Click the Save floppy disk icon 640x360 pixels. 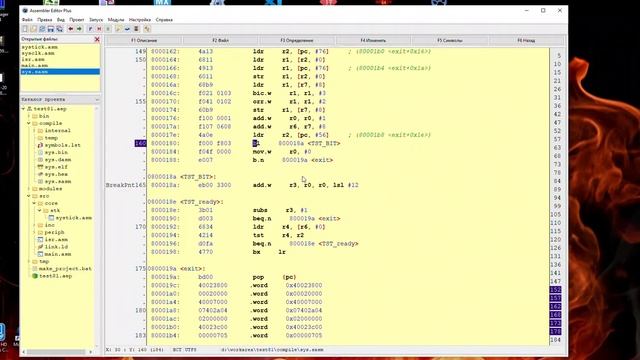[x=51, y=29]
